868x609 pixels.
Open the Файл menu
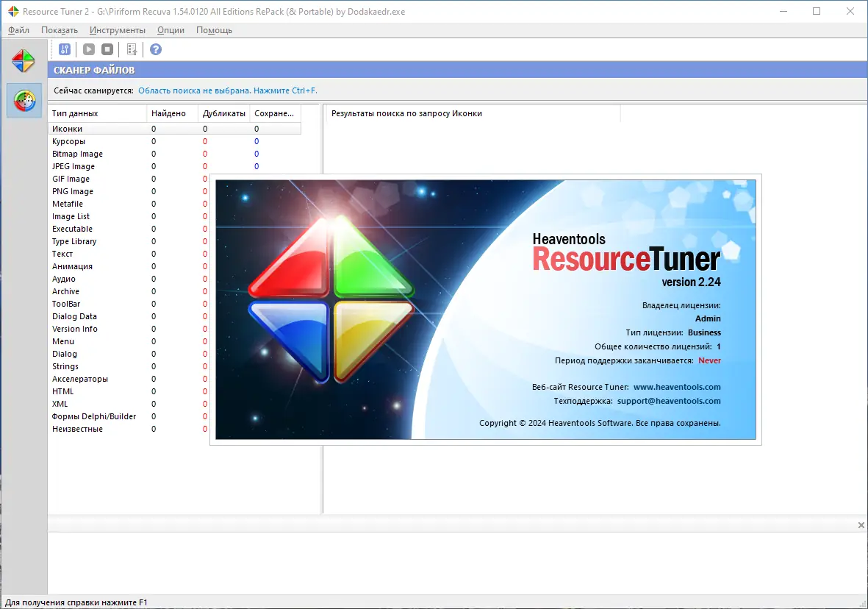[19, 30]
